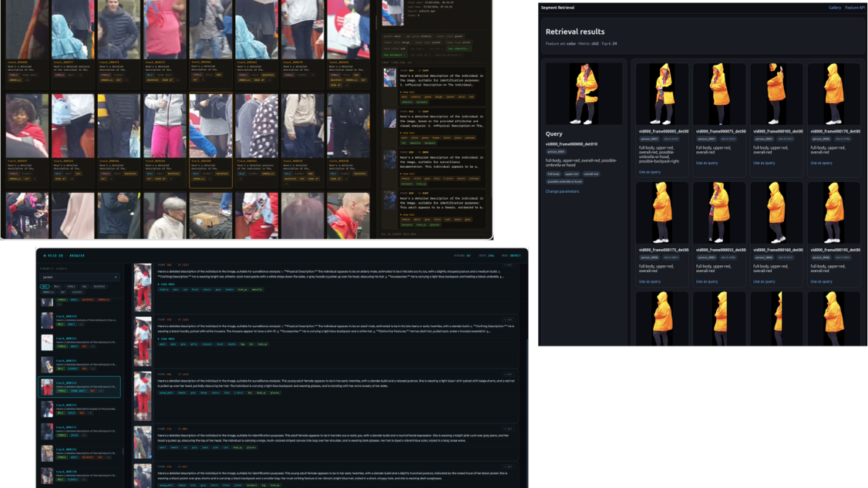Toggle the MALE filter chip in REID-DB browser
This screenshot has width=868, height=488.
pos(57,286)
